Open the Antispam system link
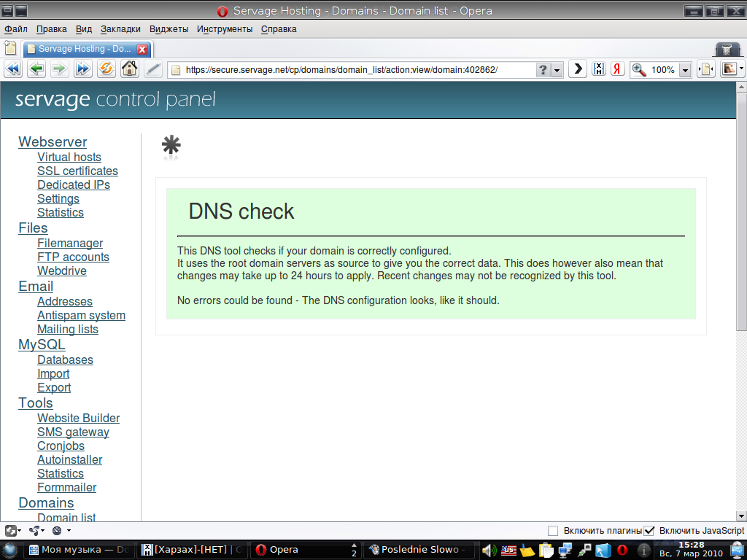The image size is (747, 560). (82, 316)
